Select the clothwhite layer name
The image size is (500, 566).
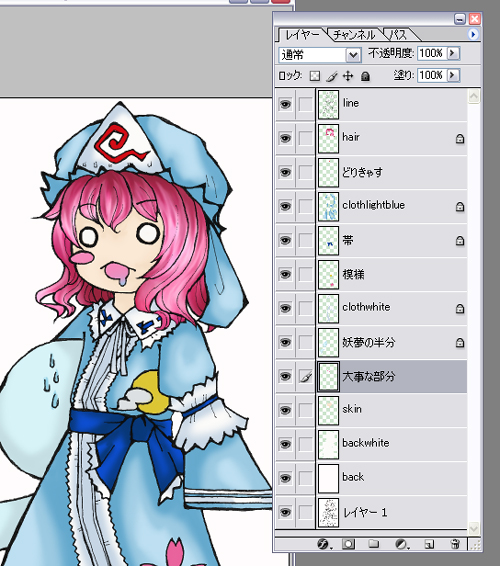pyautogui.click(x=366, y=307)
